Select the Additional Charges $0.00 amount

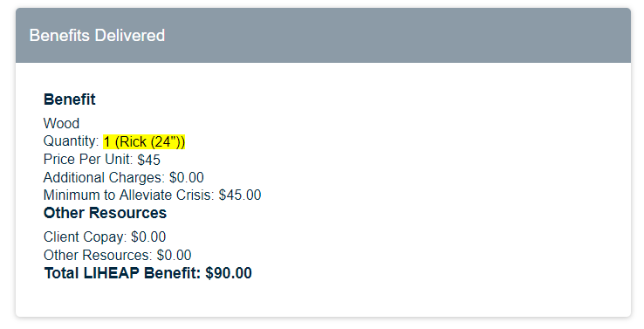(187, 177)
